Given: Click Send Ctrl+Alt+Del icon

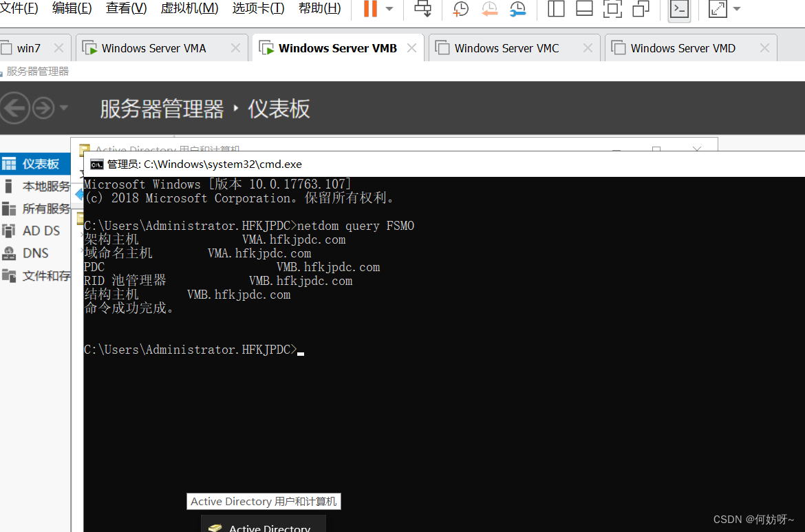Looking at the screenshot, I should pos(422,9).
